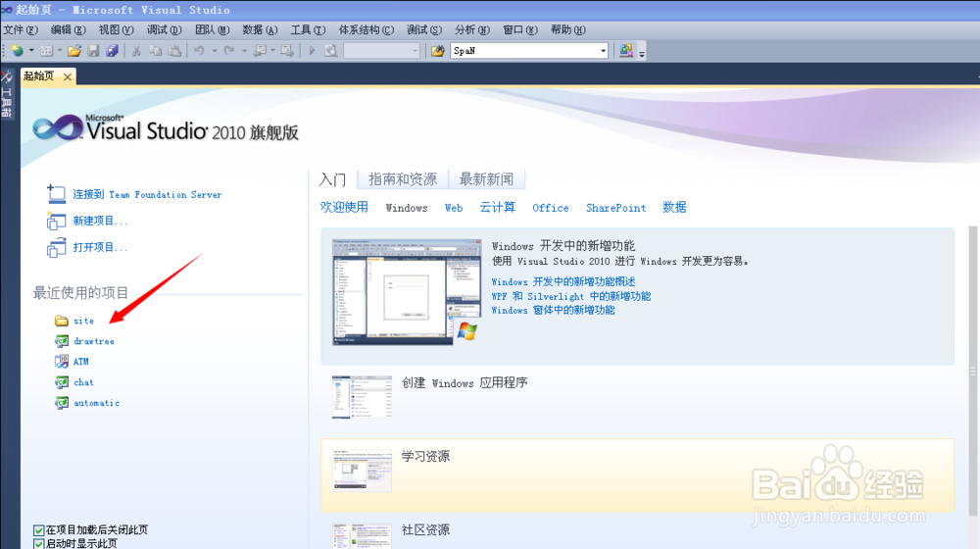Open recent project chat
The height and width of the screenshot is (549, 980).
(83, 382)
